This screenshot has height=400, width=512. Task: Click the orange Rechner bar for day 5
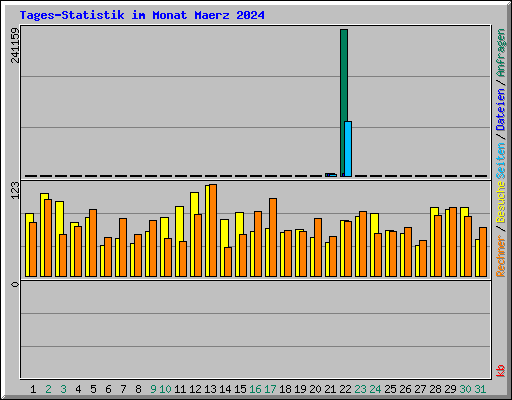pos(93,243)
